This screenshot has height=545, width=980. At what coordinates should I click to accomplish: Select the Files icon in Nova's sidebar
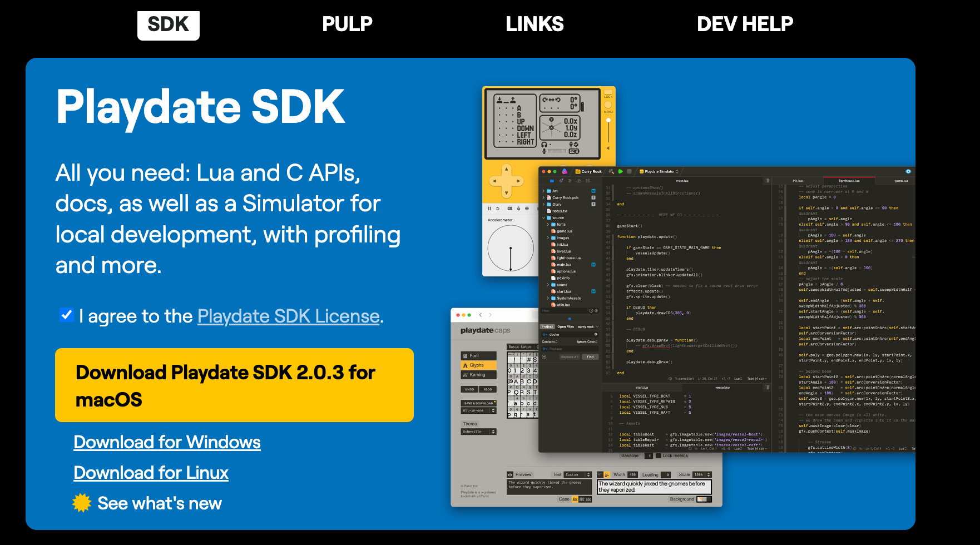click(552, 181)
